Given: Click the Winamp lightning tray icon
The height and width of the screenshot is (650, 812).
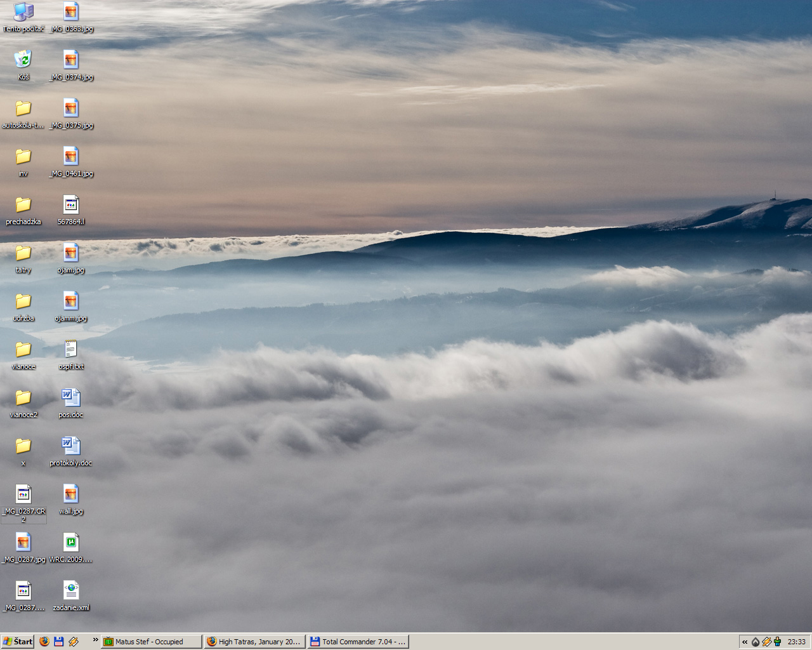Looking at the screenshot, I should click(x=766, y=642).
